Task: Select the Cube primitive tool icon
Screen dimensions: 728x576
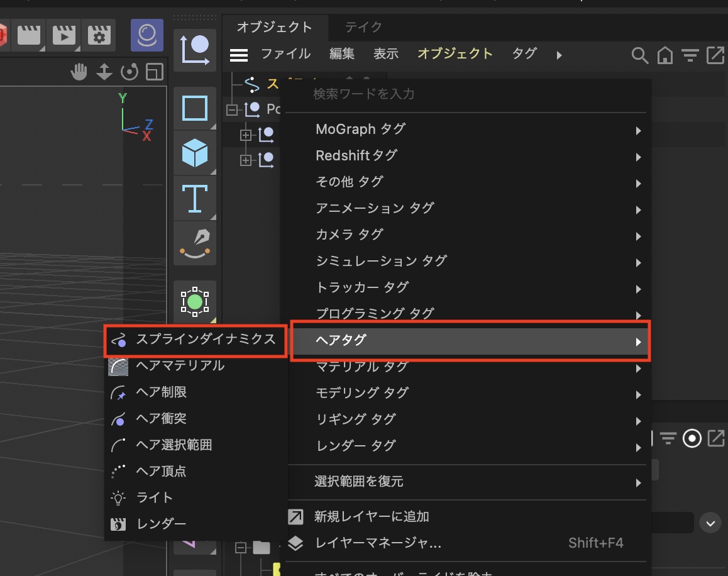Action: coord(195,153)
